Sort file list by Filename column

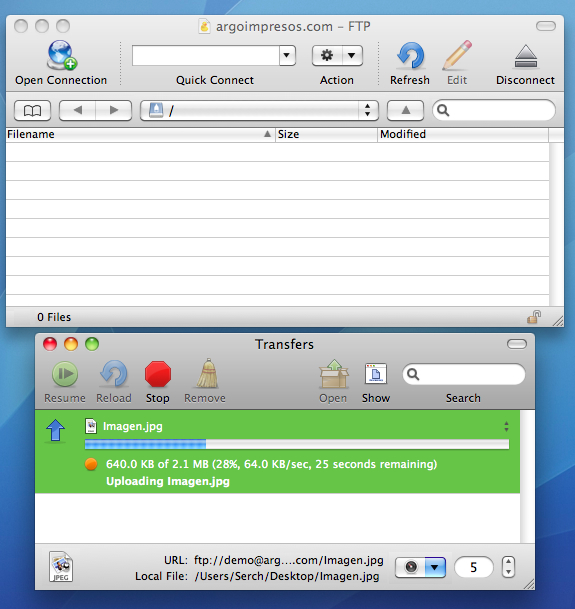coord(140,134)
